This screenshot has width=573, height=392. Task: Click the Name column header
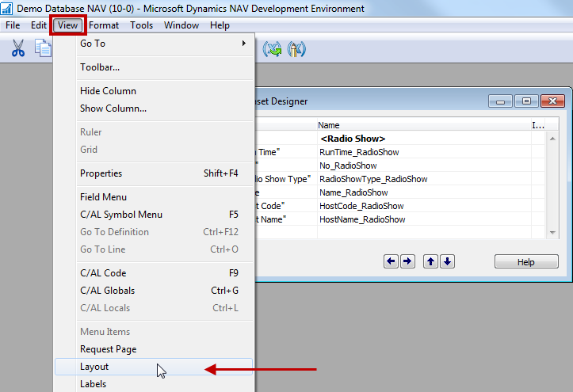coord(424,125)
